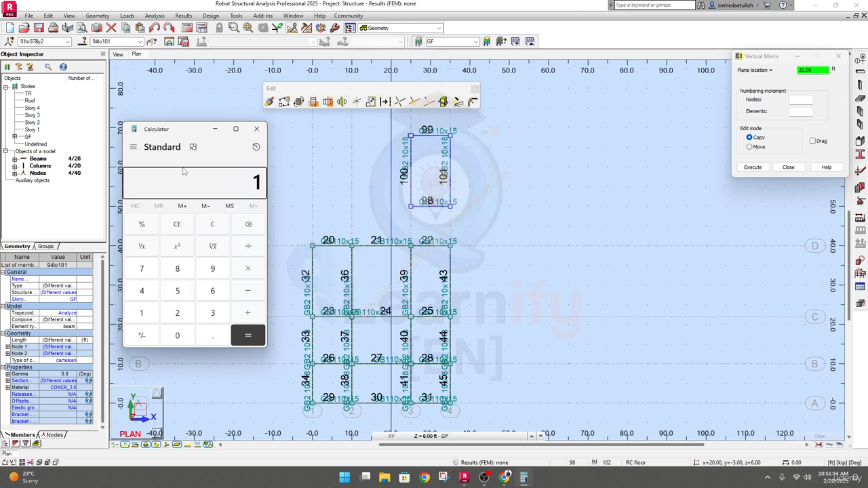Redo the last undone action

pos(169,28)
